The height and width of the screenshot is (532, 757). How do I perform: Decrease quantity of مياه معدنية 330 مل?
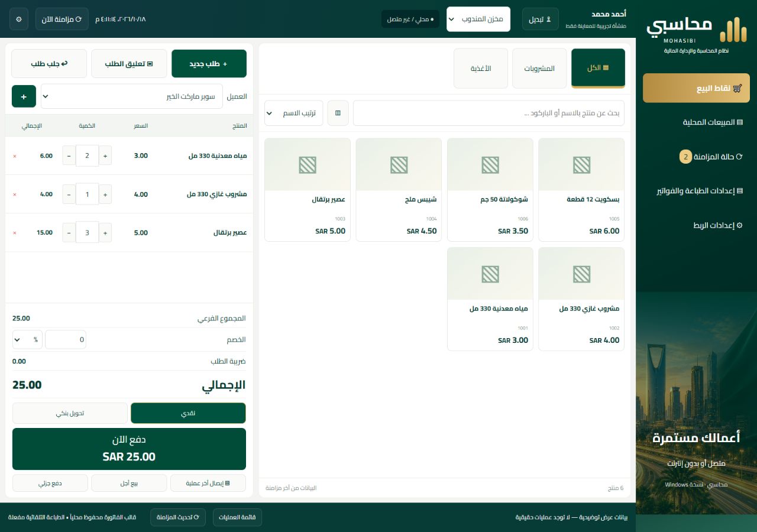[x=69, y=156]
